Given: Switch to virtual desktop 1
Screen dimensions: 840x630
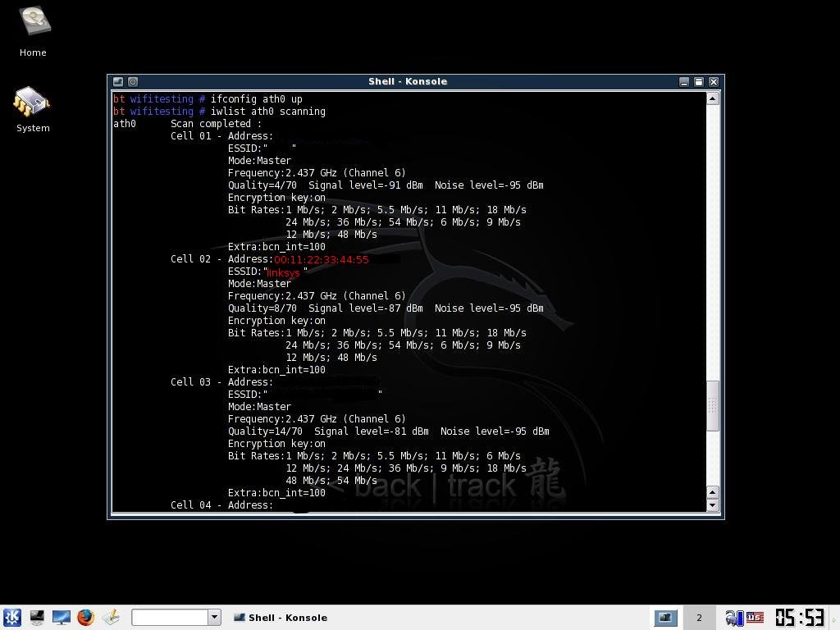Looking at the screenshot, I should 664,618.
